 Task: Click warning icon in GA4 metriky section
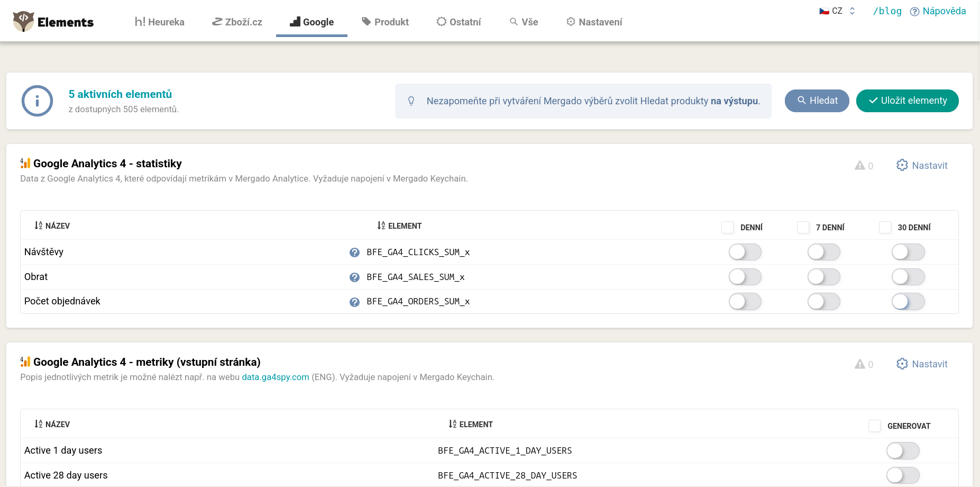(x=860, y=364)
